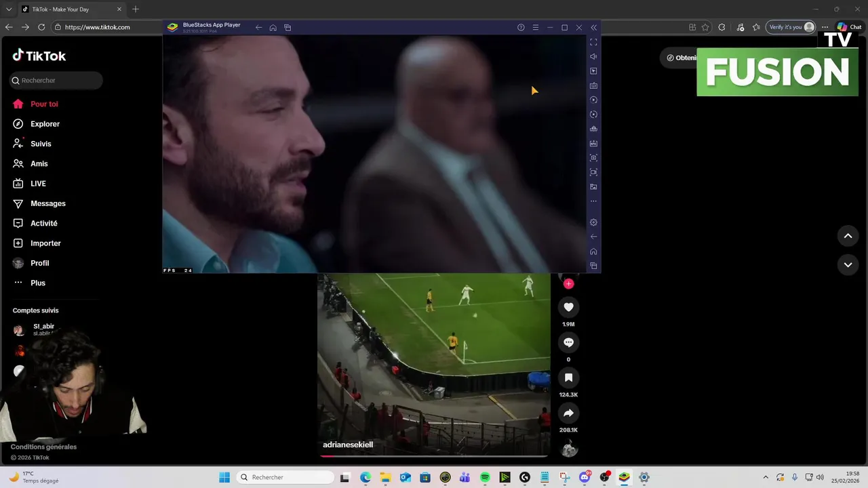The width and height of the screenshot is (868, 488).
Task: Open Conditions générales link
Action: (43, 447)
